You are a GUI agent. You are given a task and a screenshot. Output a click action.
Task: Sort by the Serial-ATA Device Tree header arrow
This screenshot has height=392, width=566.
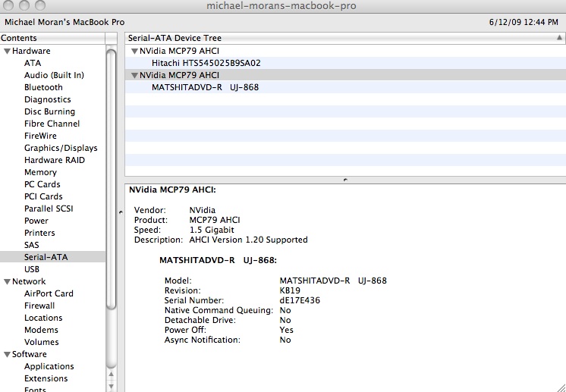[x=559, y=37]
